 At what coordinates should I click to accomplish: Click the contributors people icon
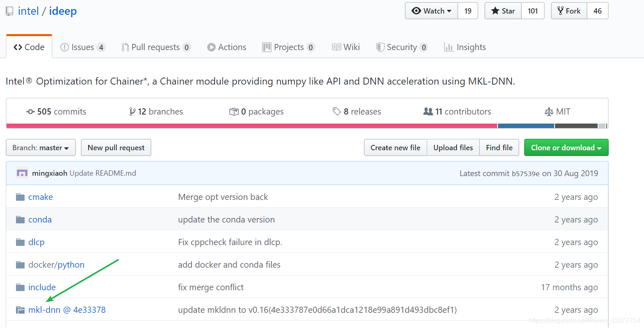point(428,111)
